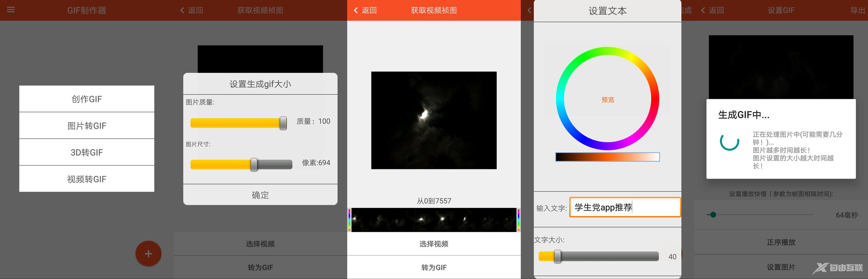This screenshot has height=279, width=868.
Task: Click the dark GIF preview on 设置GIF screen
Action: click(x=781, y=67)
